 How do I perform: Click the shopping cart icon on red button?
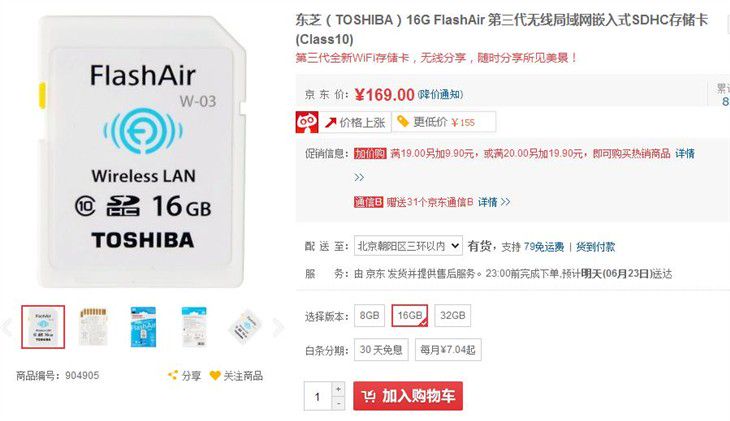click(369, 396)
